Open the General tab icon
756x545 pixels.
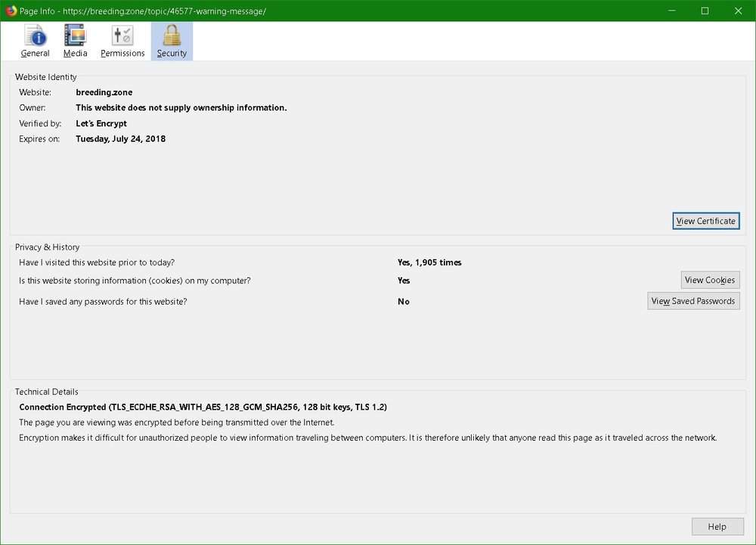(x=36, y=36)
